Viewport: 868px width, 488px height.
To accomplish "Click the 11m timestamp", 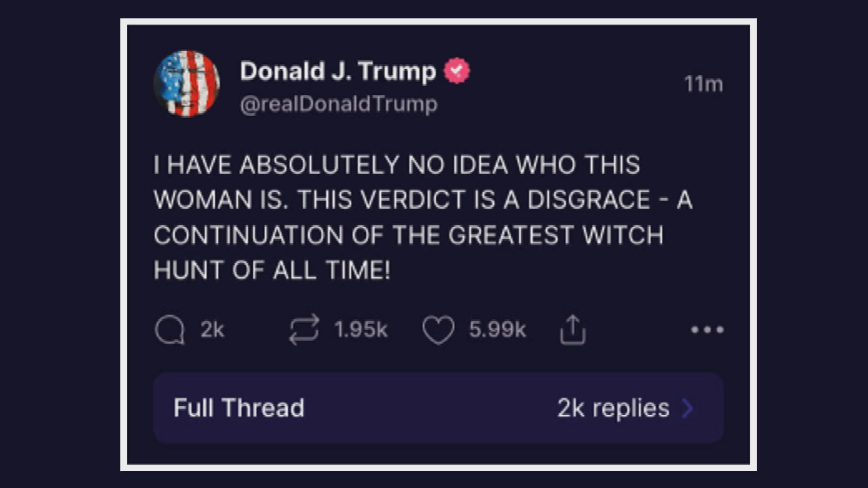I will [703, 84].
